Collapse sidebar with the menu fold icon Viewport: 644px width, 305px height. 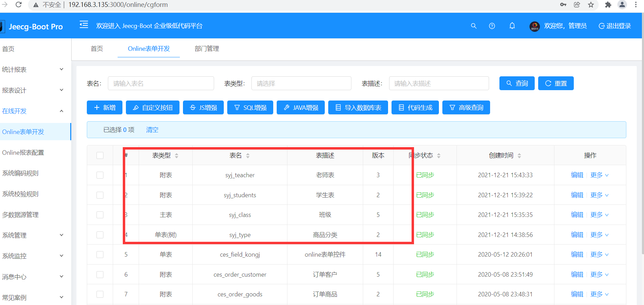coord(84,25)
